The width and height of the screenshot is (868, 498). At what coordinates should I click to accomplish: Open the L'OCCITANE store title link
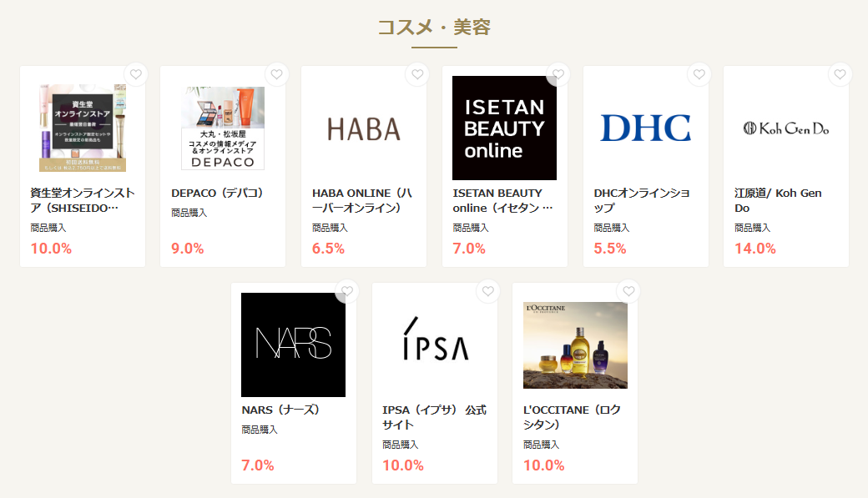[572, 417]
